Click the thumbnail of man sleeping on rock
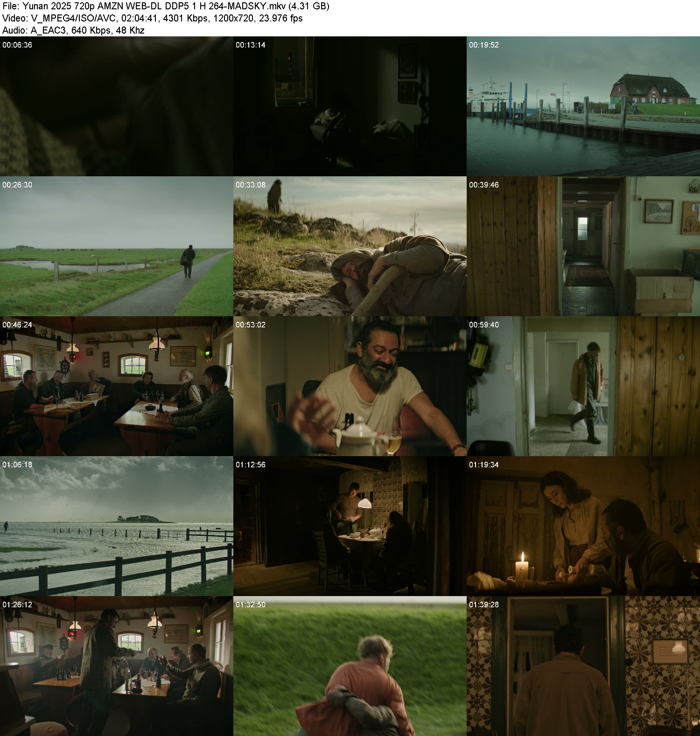Viewport: 700px width, 736px height. click(350, 246)
